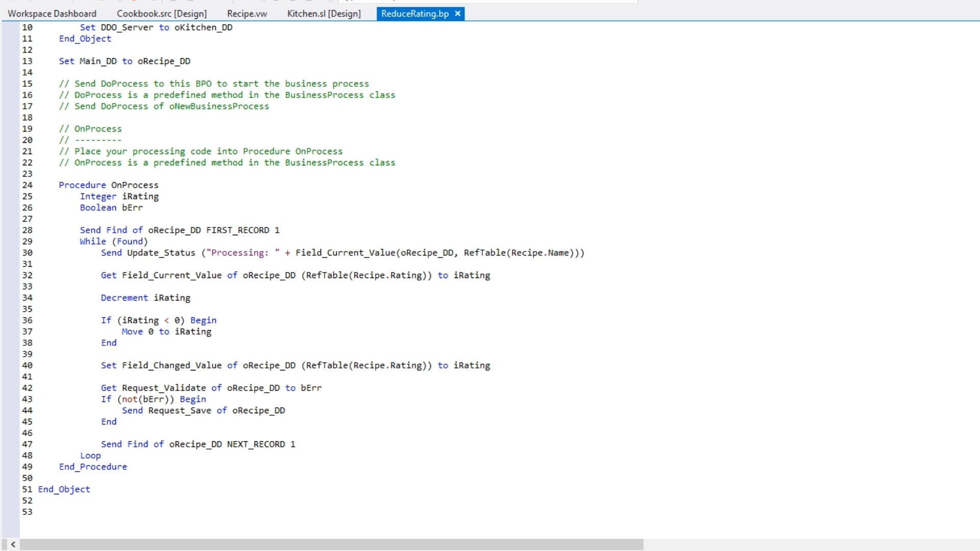Screen dimensions: 980x551
Task: Click the Send Request_Save of oRecipe_DD line
Action: 203,411
